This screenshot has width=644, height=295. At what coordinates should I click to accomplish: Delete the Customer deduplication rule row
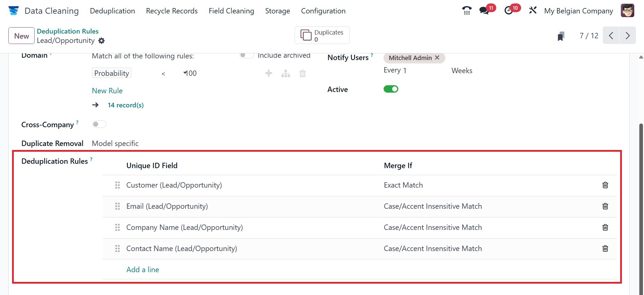(605, 185)
